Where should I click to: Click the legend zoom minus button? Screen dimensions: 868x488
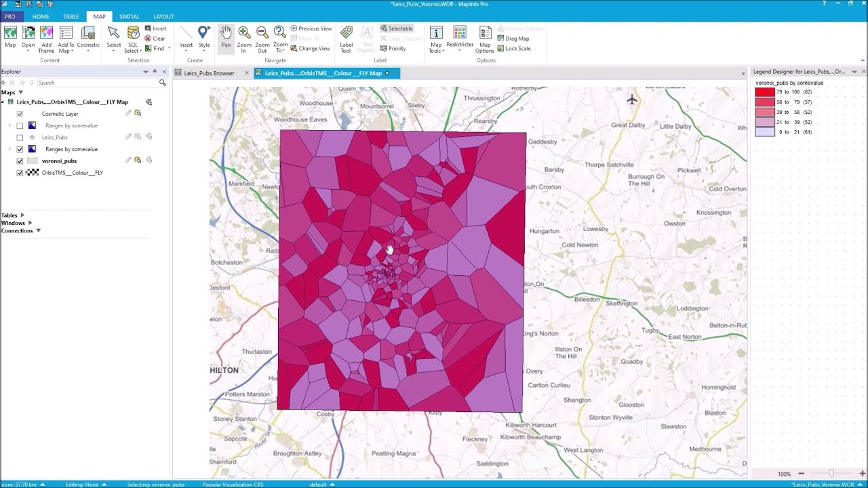pyautogui.click(x=802, y=474)
